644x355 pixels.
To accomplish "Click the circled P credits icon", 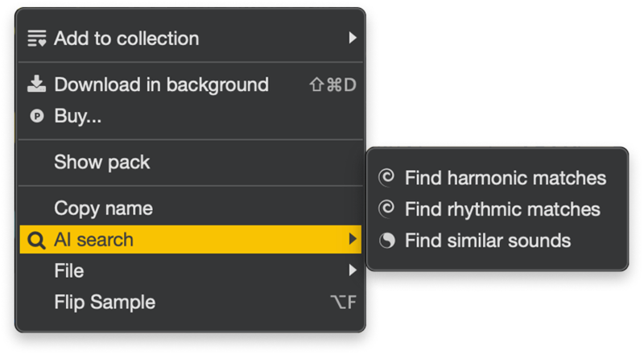I will (37, 116).
